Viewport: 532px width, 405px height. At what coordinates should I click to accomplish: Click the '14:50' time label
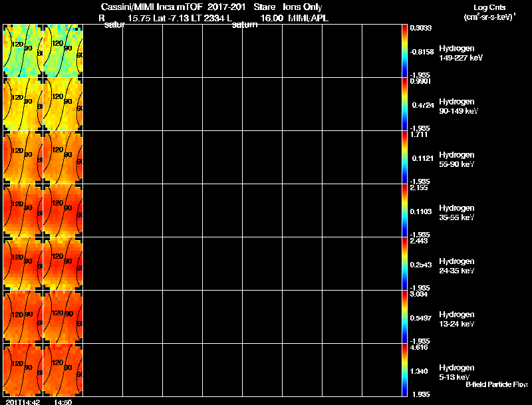click(63, 402)
